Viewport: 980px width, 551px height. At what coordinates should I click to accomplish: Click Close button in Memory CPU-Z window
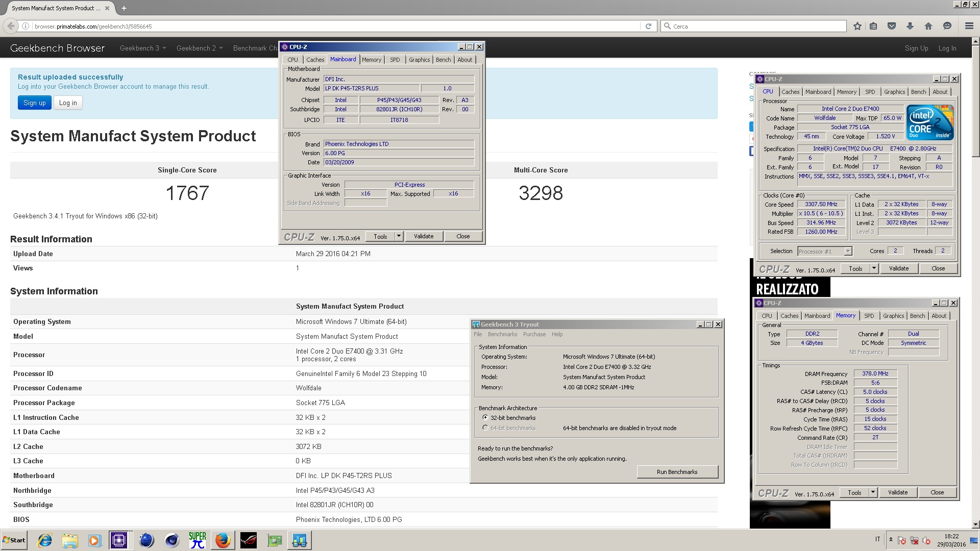click(x=937, y=492)
